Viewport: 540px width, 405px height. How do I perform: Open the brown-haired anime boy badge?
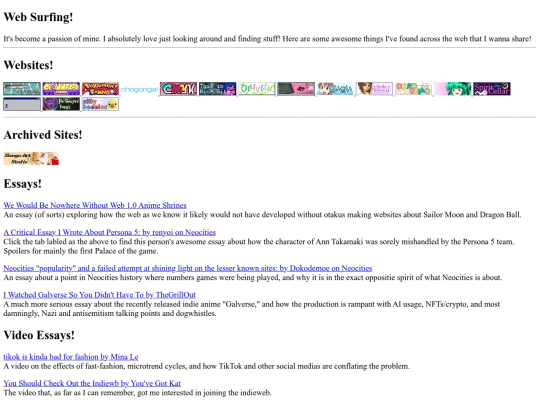tap(335, 89)
